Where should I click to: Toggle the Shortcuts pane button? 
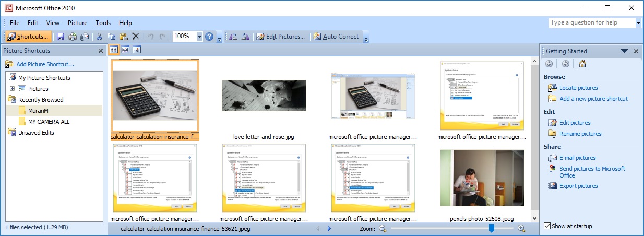(x=29, y=37)
